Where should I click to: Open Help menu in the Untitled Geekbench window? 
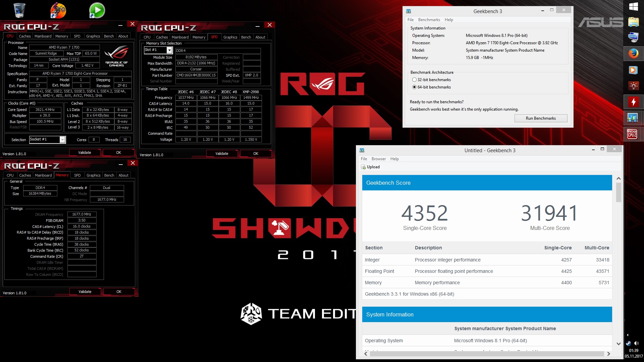pos(394,159)
